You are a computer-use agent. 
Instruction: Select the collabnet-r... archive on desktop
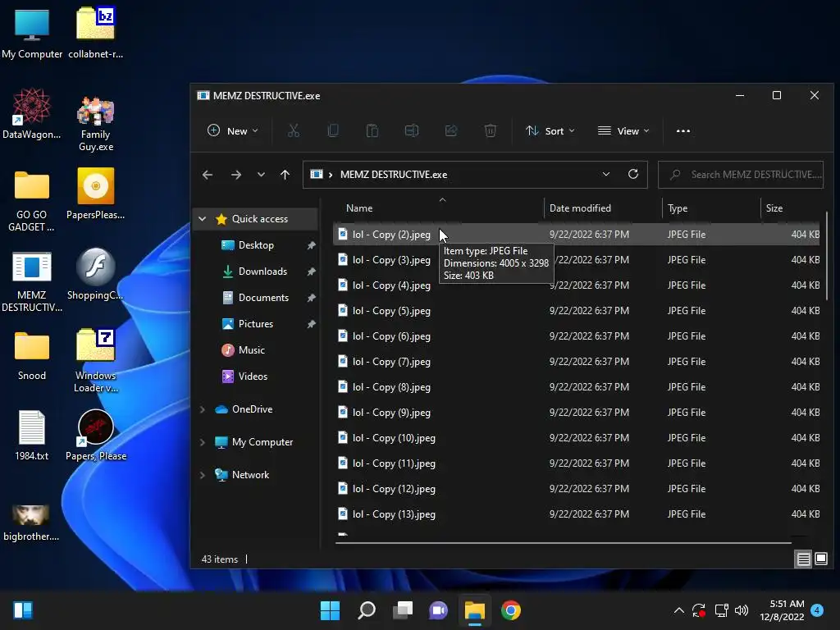[x=95, y=33]
